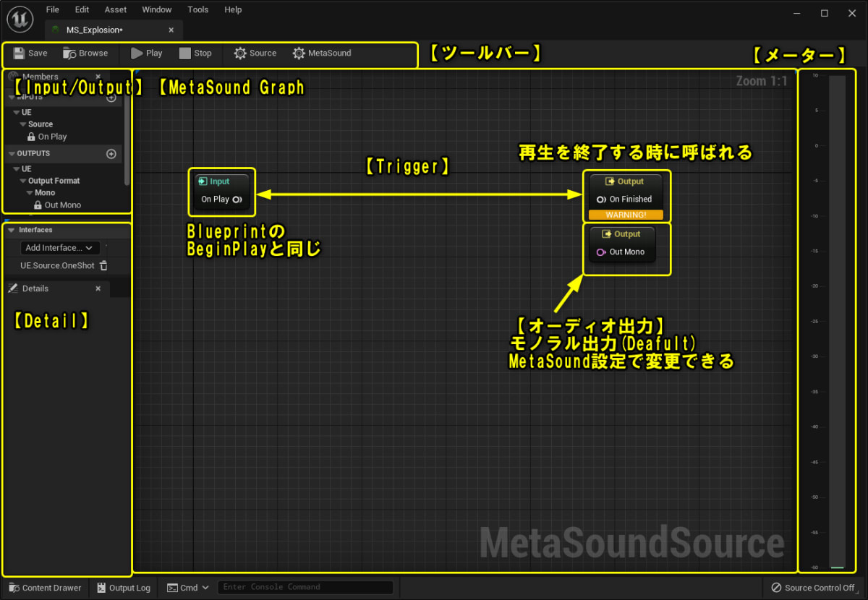The width and height of the screenshot is (868, 600).
Task: Toggle Source Control Off status
Action: [812, 587]
